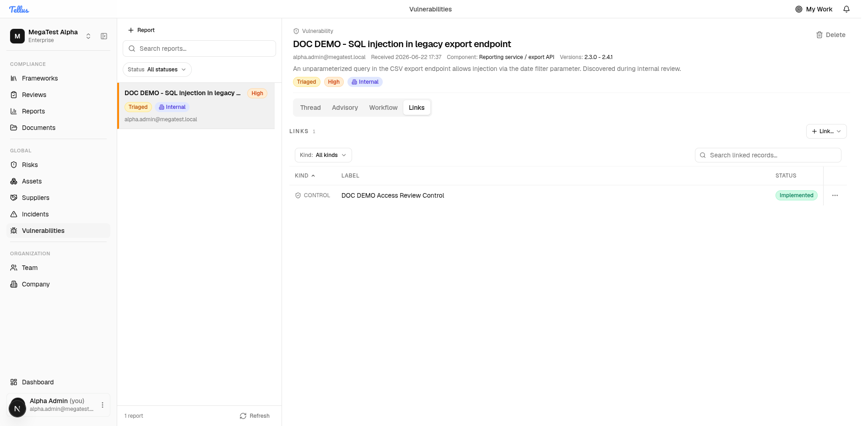Screen dimensions: 868x426
Task: Click the STATUS column header
Action: tap(786, 176)
